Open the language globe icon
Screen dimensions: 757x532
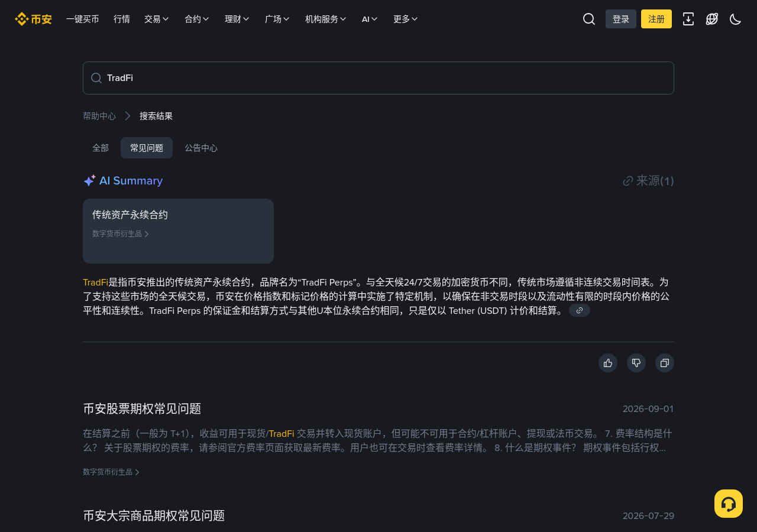click(x=712, y=19)
